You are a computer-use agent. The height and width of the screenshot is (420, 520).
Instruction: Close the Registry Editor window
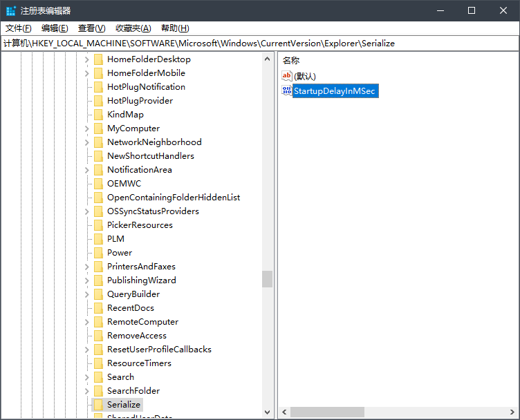pos(503,10)
